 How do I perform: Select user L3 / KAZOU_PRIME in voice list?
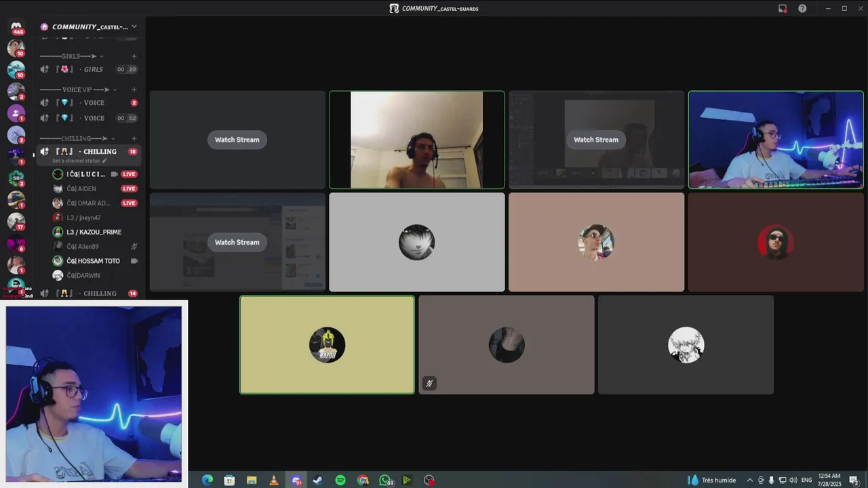[x=95, y=232]
